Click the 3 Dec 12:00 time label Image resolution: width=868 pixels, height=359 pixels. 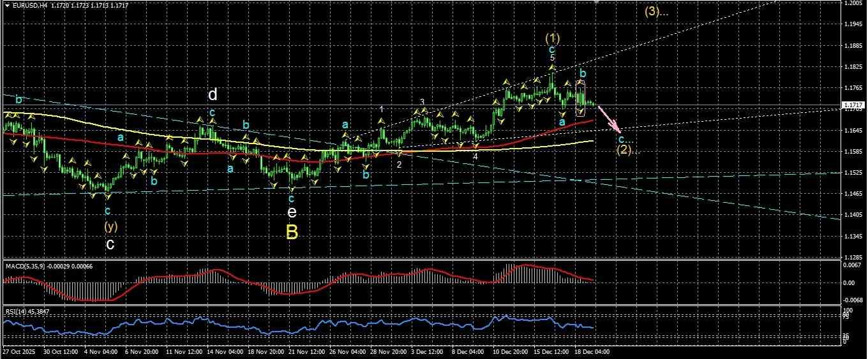click(428, 351)
